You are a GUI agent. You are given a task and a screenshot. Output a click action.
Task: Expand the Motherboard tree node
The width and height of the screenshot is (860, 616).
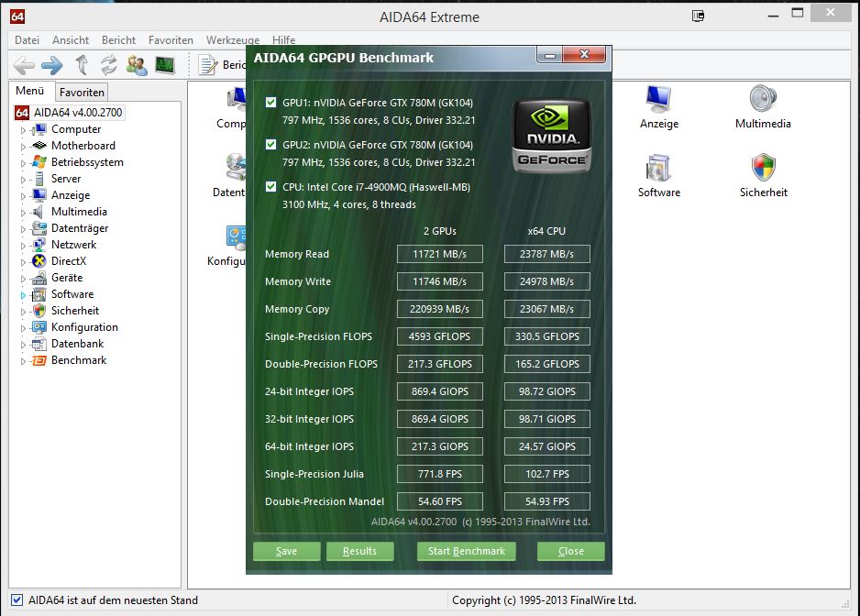pyautogui.click(x=23, y=147)
